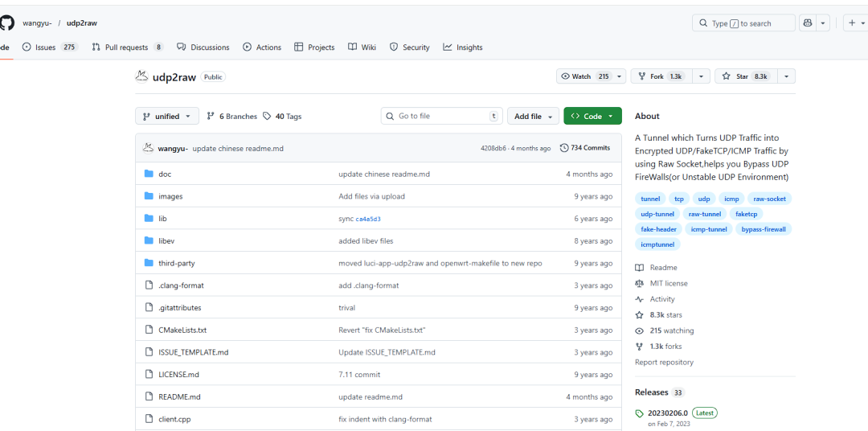The image size is (868, 431).
Task: Open the Readme link in About
Action: click(657, 268)
